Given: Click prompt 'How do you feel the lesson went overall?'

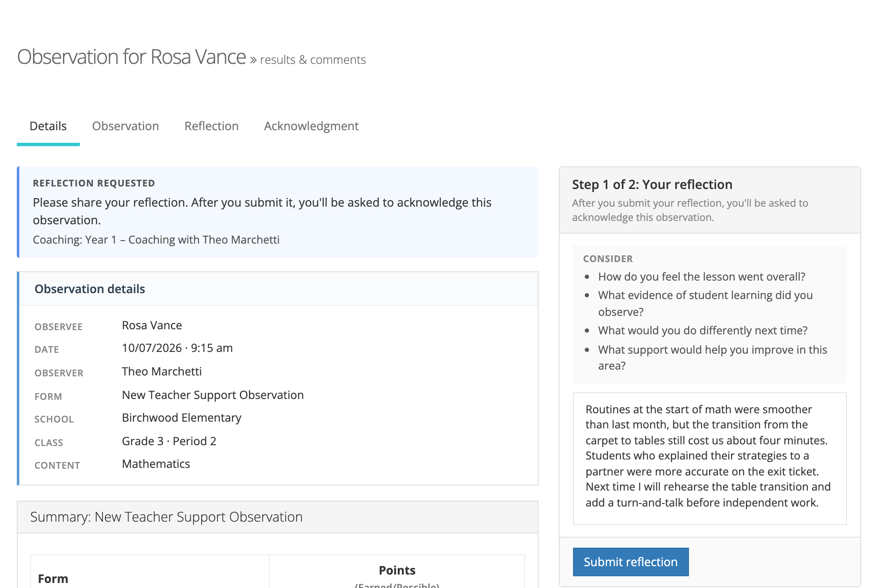Looking at the screenshot, I should (702, 277).
